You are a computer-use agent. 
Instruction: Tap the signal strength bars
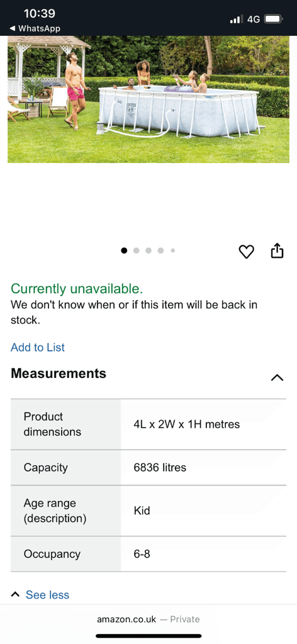236,19
